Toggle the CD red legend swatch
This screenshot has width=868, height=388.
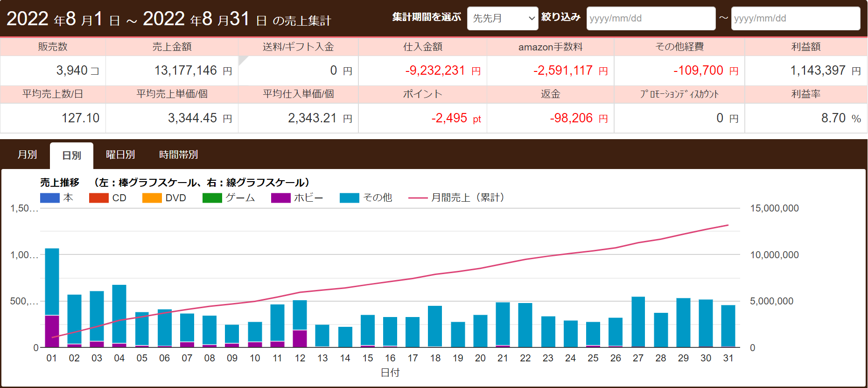99,198
